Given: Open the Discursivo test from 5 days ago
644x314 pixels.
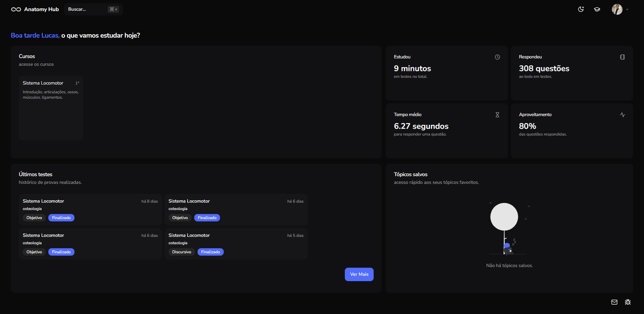Looking at the screenshot, I should click(x=236, y=244).
